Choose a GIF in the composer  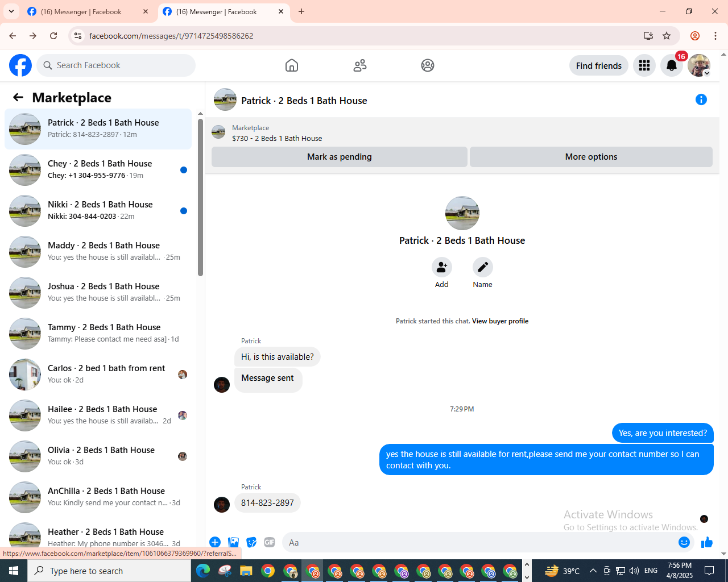coord(270,542)
